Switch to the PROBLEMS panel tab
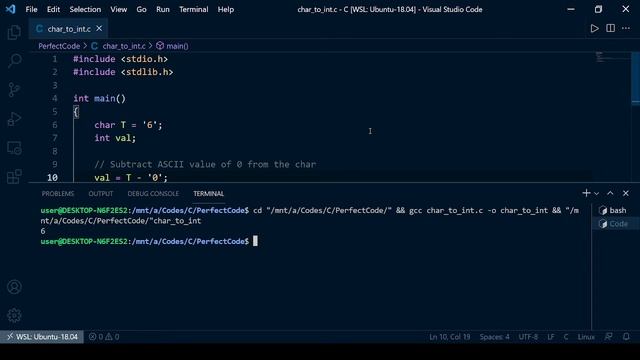 (58, 194)
